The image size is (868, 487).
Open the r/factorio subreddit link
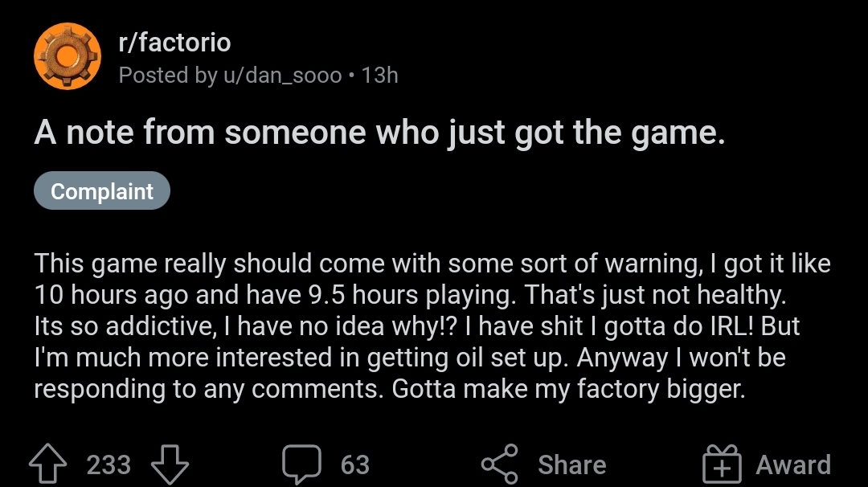[174, 43]
